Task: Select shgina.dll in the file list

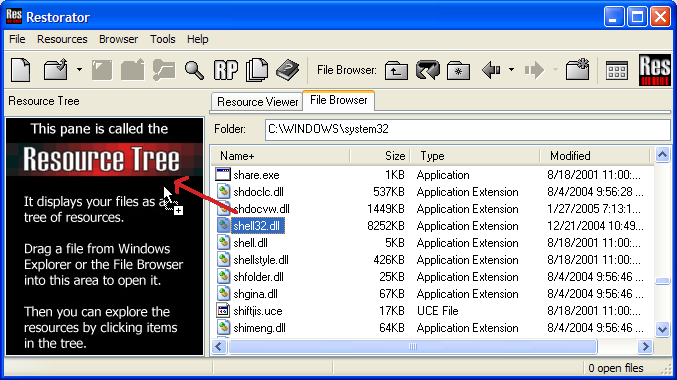Action: (255, 294)
